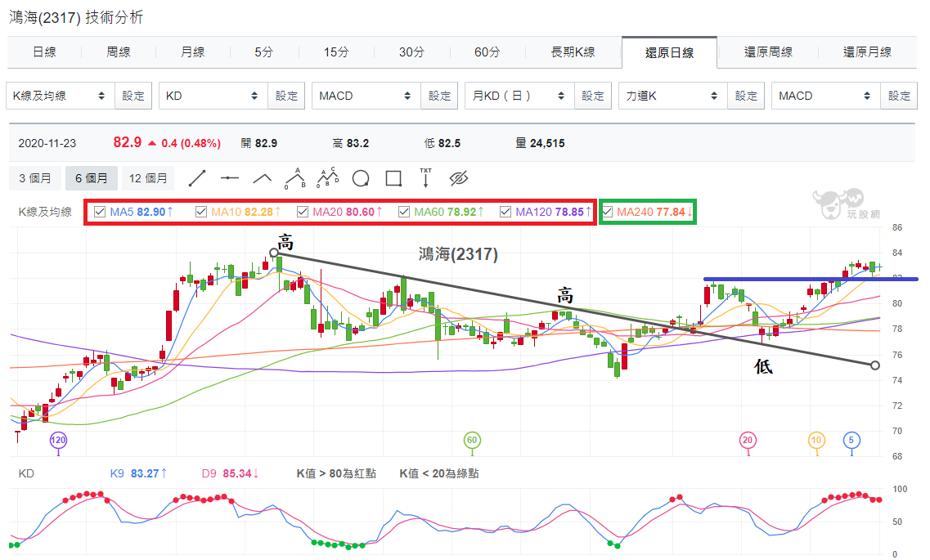The width and height of the screenshot is (930, 560).
Task: Select the 0-A-B wave drawing tool
Action: 295,177
